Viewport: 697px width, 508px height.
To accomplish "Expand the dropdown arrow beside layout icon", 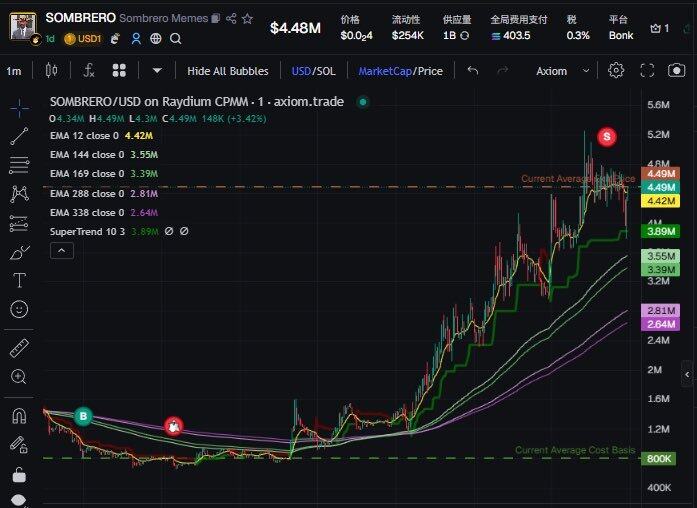I will [x=157, y=71].
